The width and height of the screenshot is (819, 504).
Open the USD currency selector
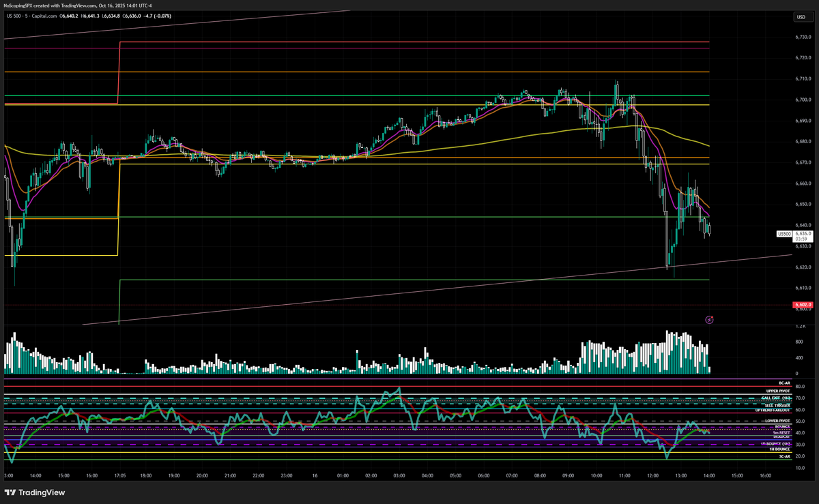coord(801,17)
